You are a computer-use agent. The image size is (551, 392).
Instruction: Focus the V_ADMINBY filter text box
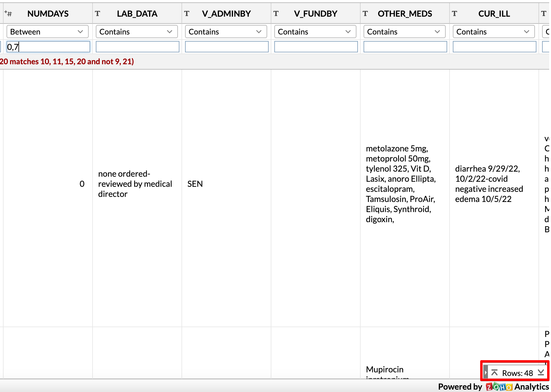tap(227, 47)
